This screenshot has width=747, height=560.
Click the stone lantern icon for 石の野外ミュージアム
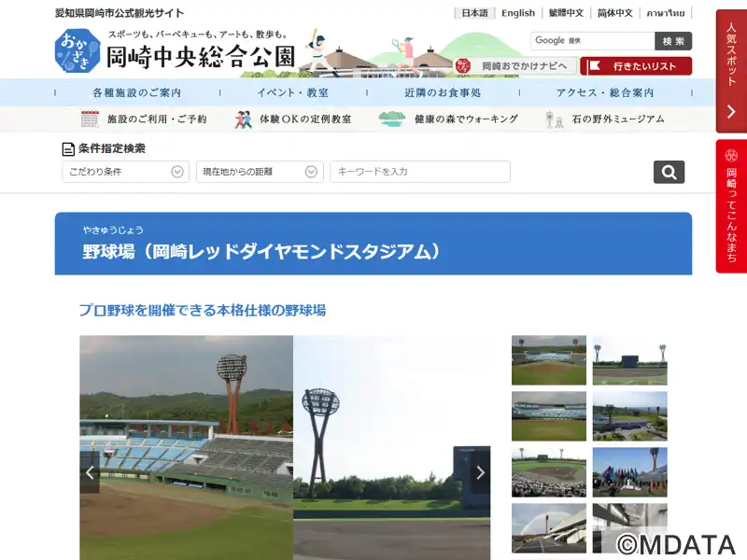[554, 119]
